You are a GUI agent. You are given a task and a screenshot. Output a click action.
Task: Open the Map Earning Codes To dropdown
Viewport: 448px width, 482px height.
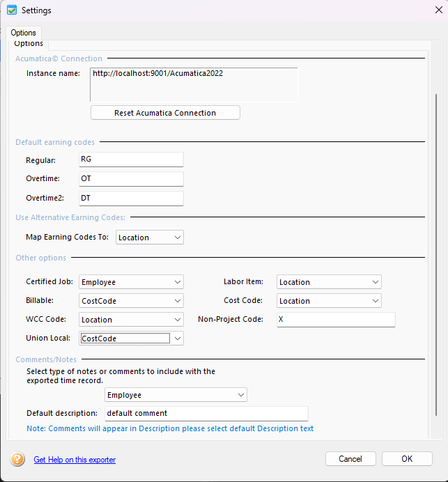pyautogui.click(x=149, y=238)
